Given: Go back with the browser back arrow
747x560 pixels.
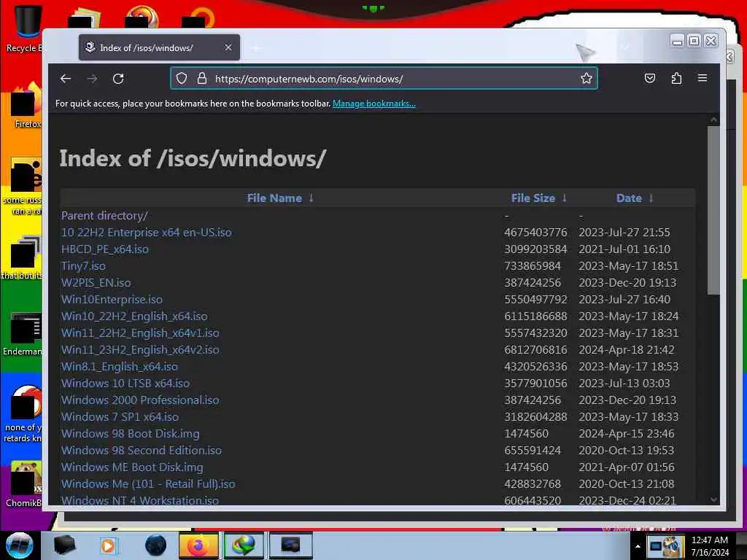Looking at the screenshot, I should (66, 79).
